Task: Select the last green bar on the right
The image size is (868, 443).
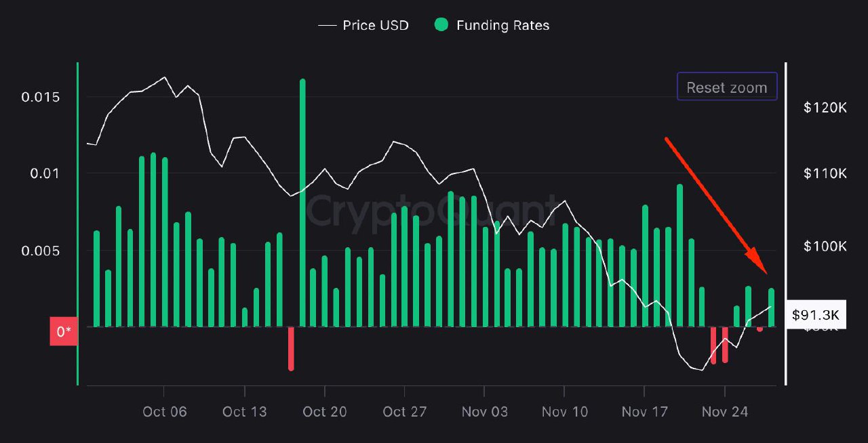Action: 771,308
